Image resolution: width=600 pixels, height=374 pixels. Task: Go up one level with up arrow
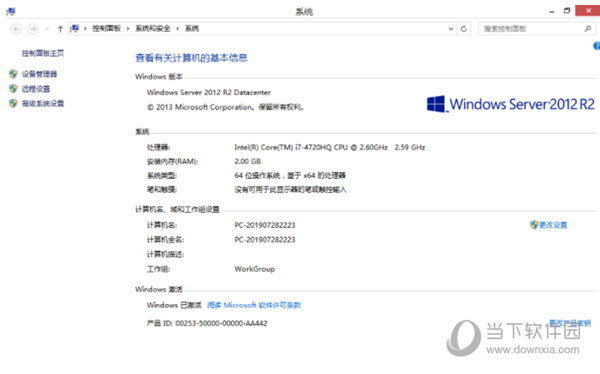tap(60, 29)
